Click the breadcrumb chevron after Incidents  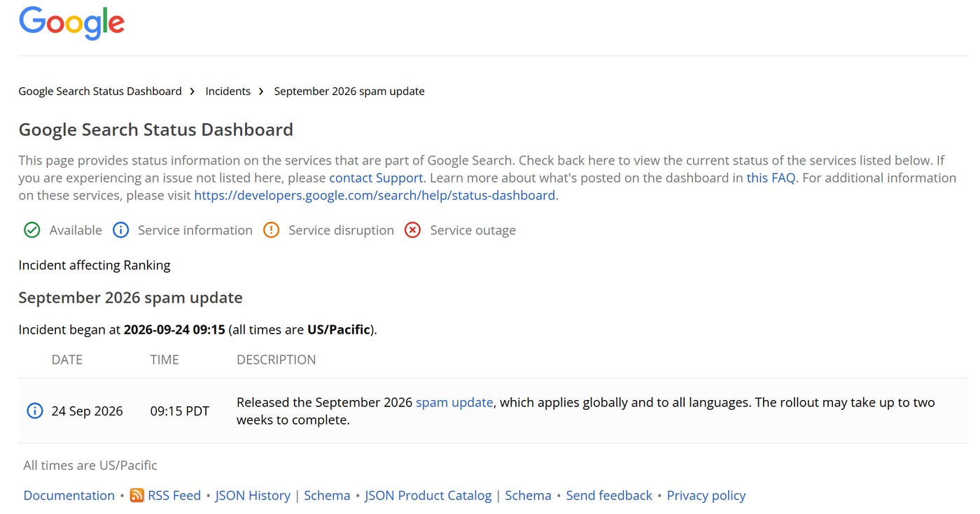point(261,91)
